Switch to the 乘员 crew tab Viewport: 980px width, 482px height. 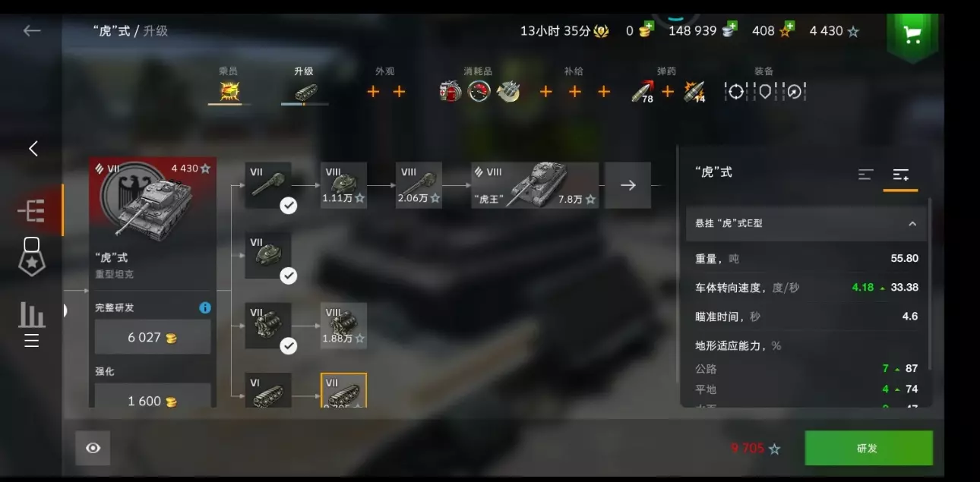229,85
